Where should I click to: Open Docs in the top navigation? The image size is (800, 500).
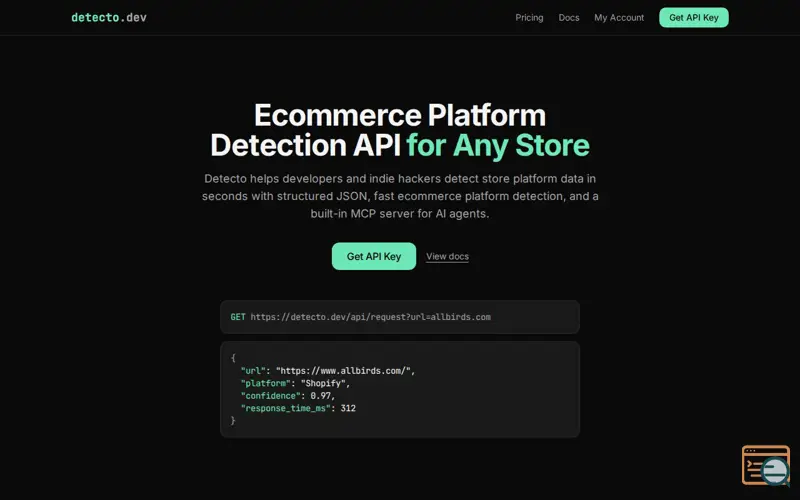pyautogui.click(x=568, y=17)
